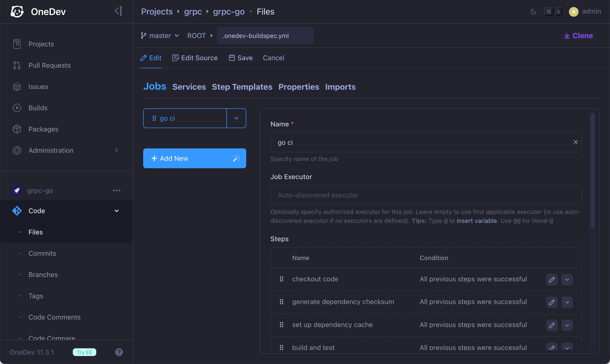
Task: Click the OneDev panda logo
Action: pyautogui.click(x=17, y=12)
